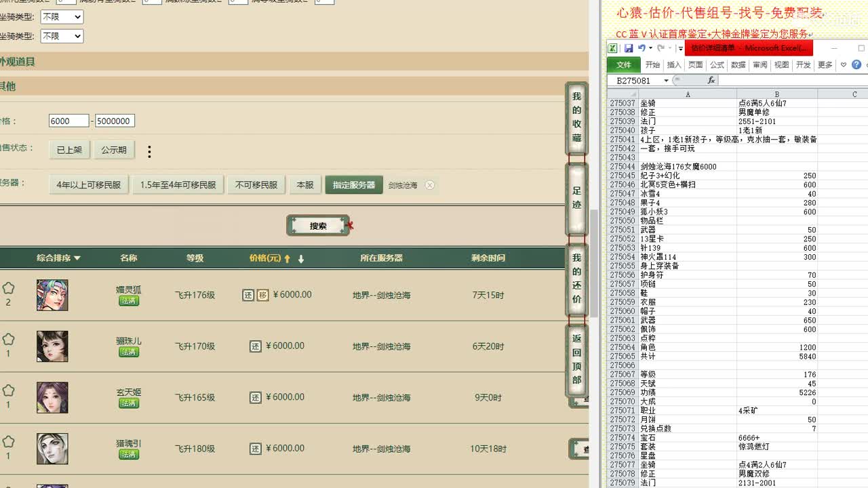Select 1.5年至4年可移民服 server filter
The height and width of the screenshot is (488, 868).
pos(178,184)
